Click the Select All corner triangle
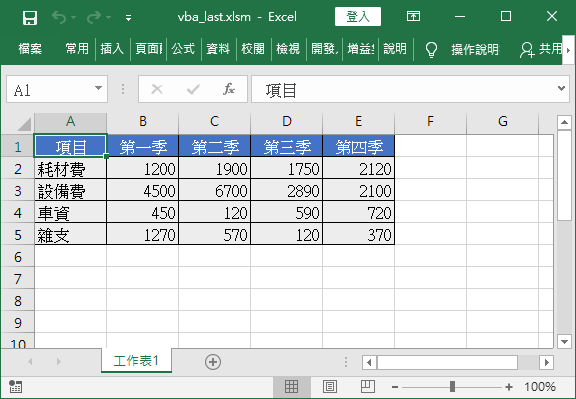This screenshot has width=576, height=399. click(24, 124)
